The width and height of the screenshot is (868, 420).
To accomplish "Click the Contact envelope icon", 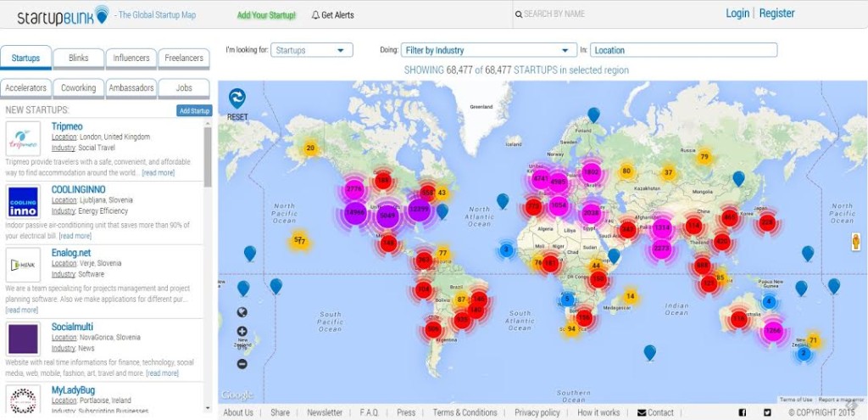I will [x=642, y=413].
